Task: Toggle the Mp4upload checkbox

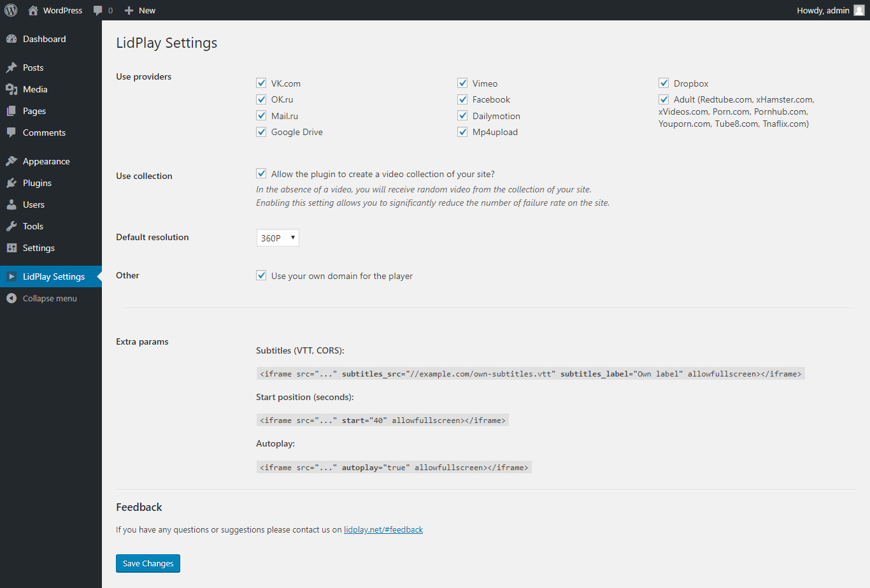Action: point(462,132)
